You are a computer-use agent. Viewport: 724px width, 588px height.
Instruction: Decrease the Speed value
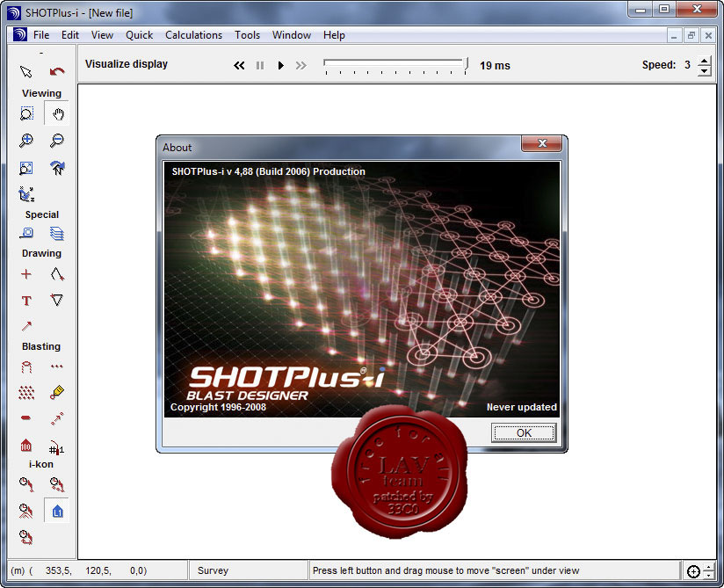point(704,71)
